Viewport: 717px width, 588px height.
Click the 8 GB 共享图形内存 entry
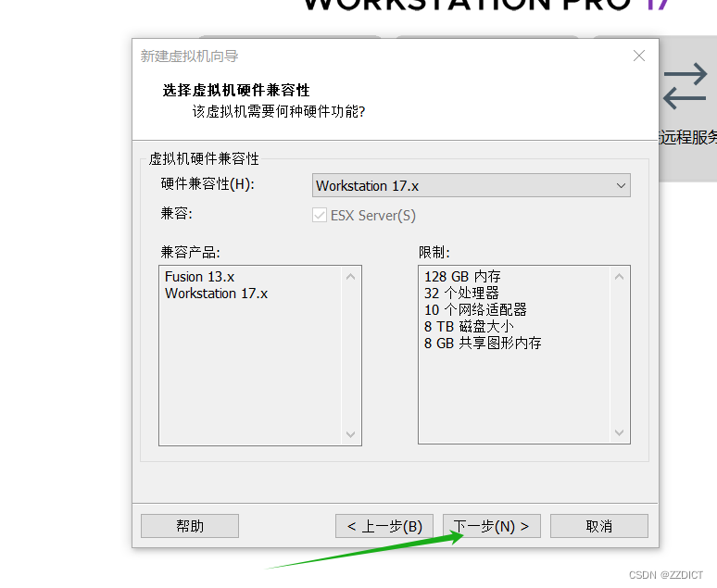(x=483, y=343)
